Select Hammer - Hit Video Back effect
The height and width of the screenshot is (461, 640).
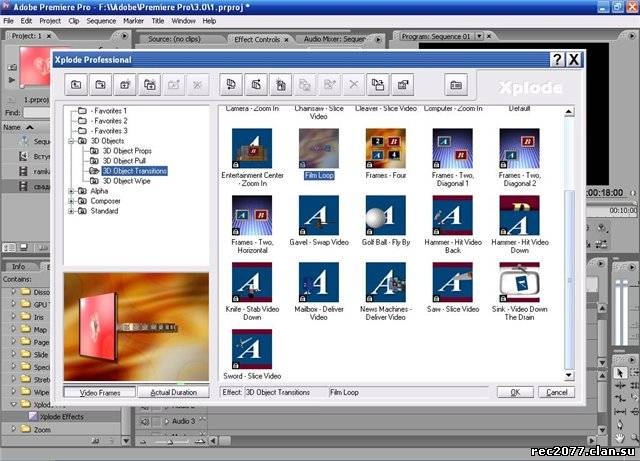point(453,215)
